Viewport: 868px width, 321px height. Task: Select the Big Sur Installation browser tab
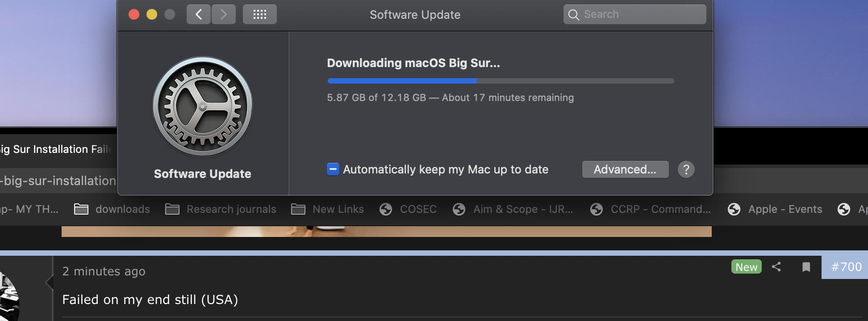point(56,149)
